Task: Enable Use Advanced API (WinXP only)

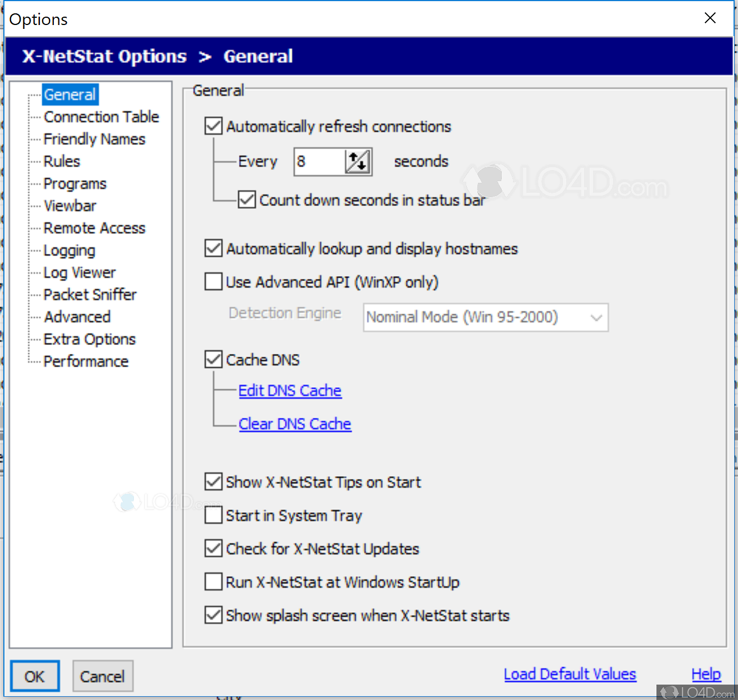Action: 213,282
